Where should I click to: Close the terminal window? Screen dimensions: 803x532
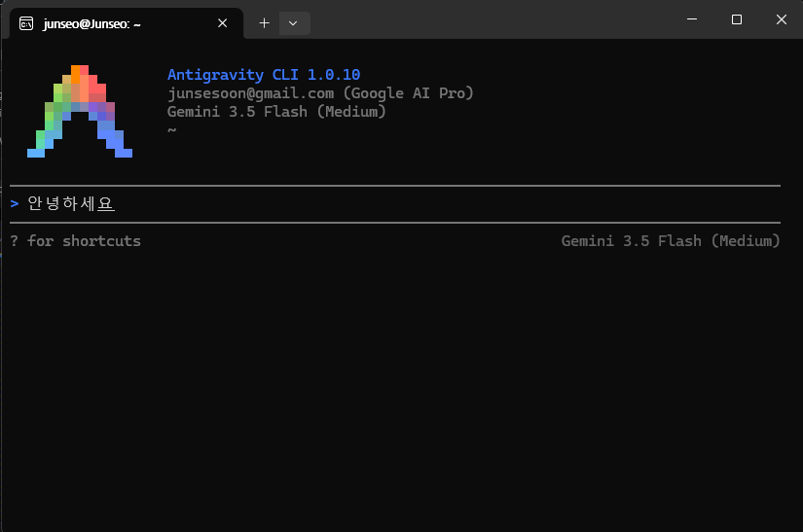pyautogui.click(x=781, y=19)
